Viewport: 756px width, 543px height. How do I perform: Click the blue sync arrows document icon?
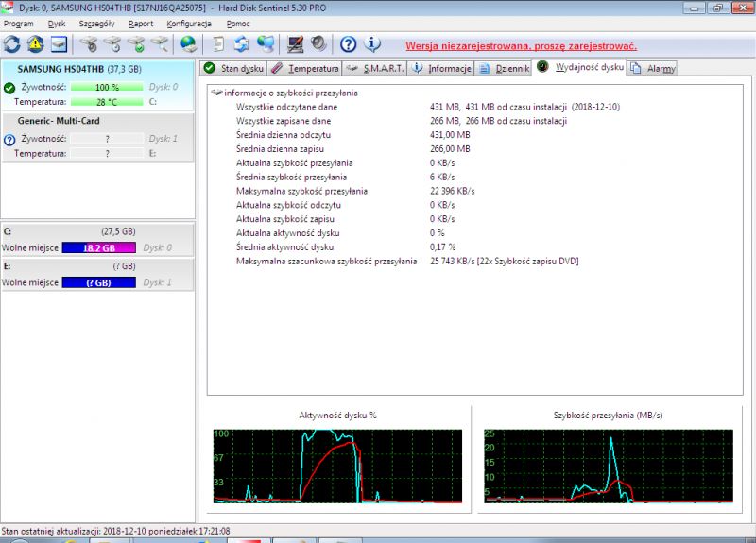242,44
